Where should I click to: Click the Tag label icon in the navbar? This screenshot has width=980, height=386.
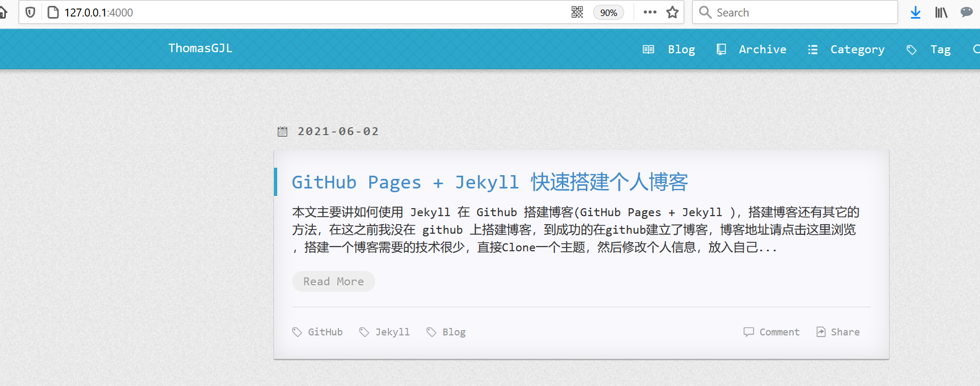tap(911, 50)
